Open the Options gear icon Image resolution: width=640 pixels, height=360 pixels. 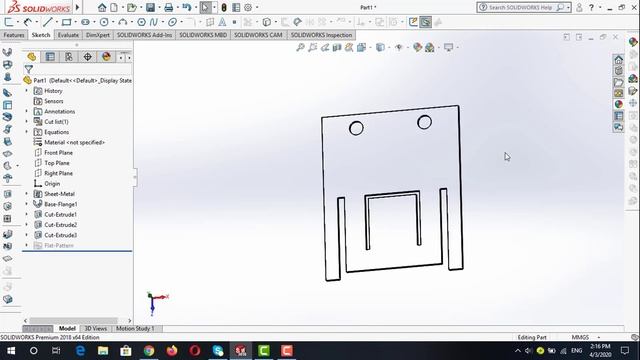point(248,7)
